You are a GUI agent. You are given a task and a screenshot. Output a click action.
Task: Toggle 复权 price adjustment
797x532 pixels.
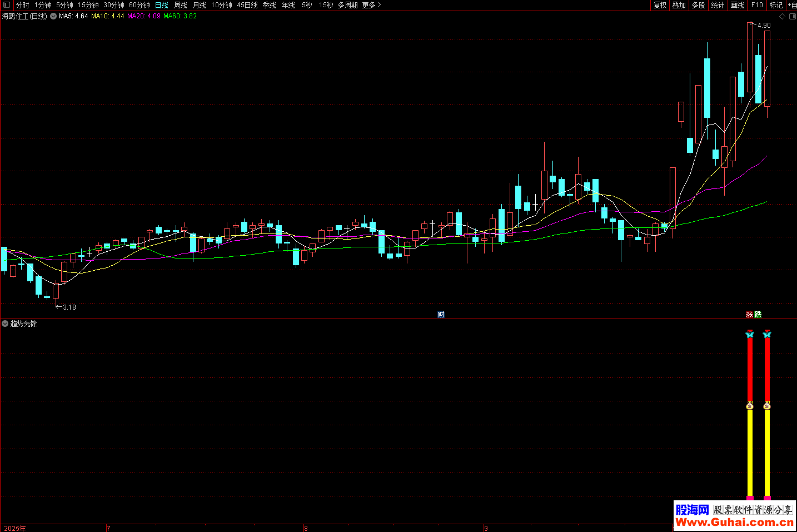click(x=660, y=5)
